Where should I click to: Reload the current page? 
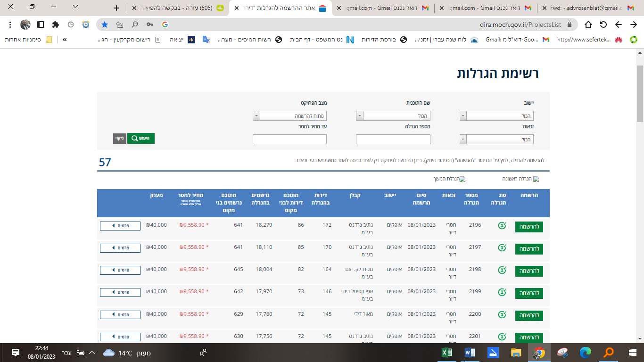(603, 25)
